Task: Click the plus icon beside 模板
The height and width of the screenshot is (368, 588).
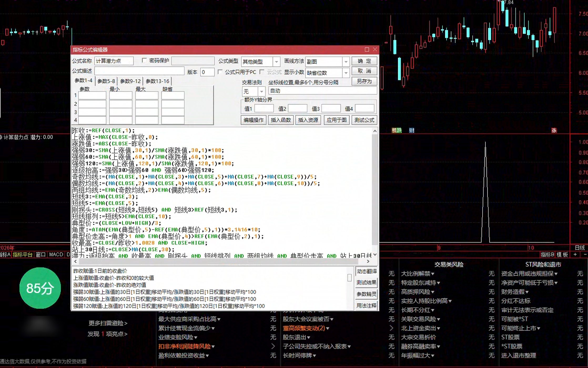Action: click(x=575, y=255)
